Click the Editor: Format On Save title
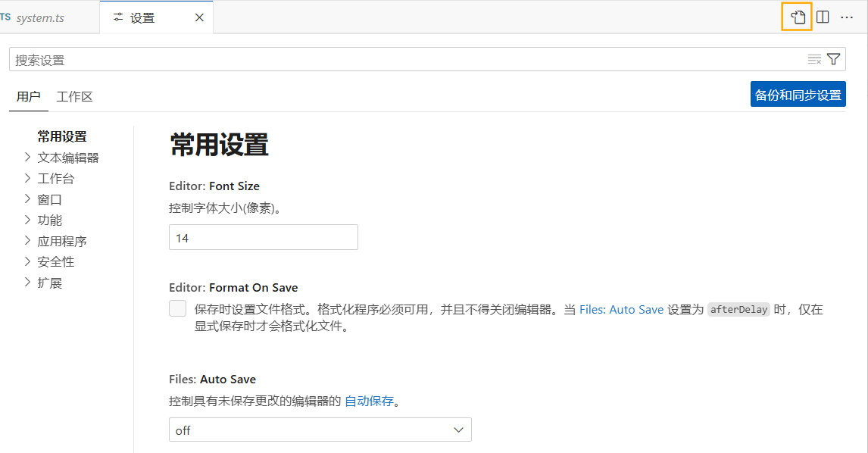Viewport: 868px width, 453px height. (x=233, y=287)
